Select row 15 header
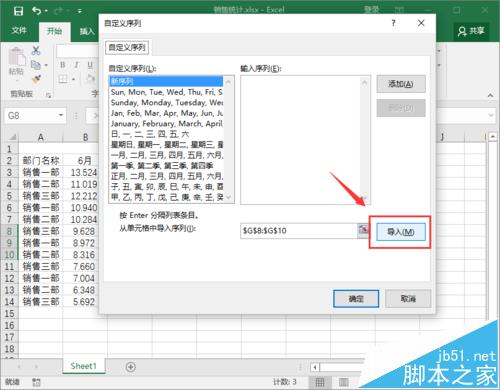Image resolution: width=500 pixels, height=390 pixels. pos(10,314)
